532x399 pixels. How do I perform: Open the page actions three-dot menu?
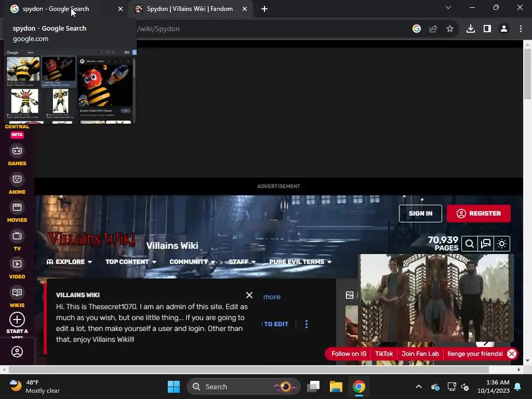click(x=307, y=324)
